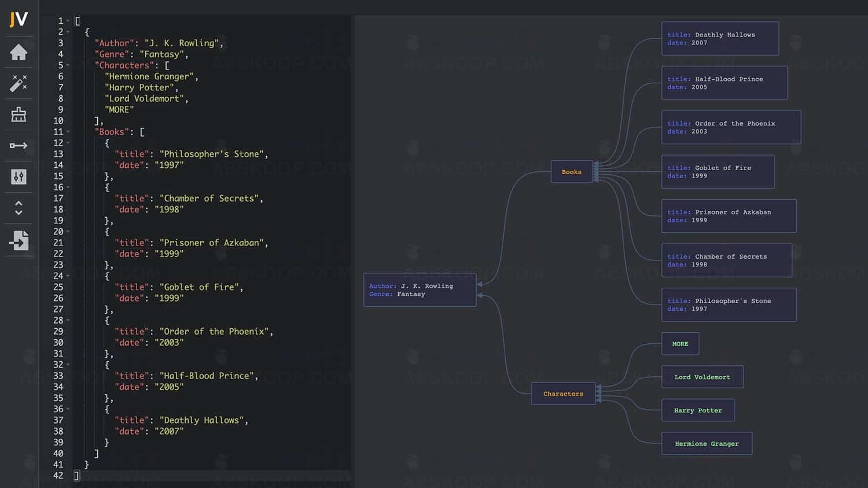Click the Prisoner of Azkaban graph node
The image size is (868, 488).
tap(729, 216)
